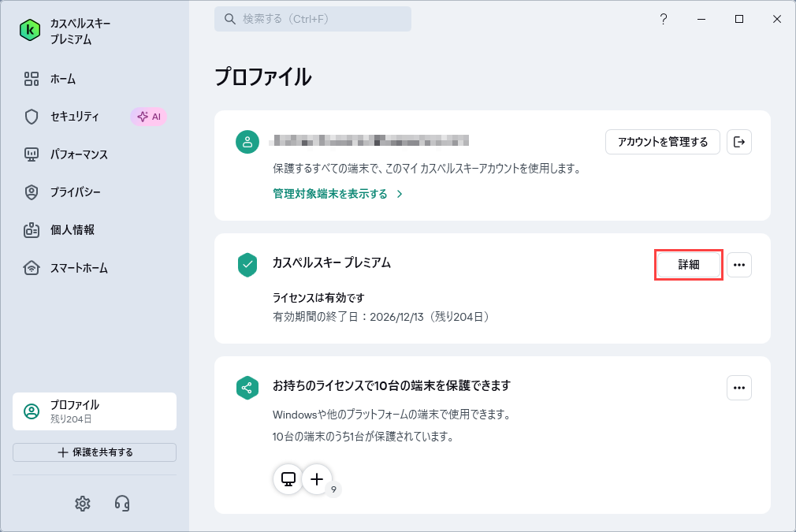The image size is (796, 532).
Task: Click the 詳細 button
Action: [688, 265]
